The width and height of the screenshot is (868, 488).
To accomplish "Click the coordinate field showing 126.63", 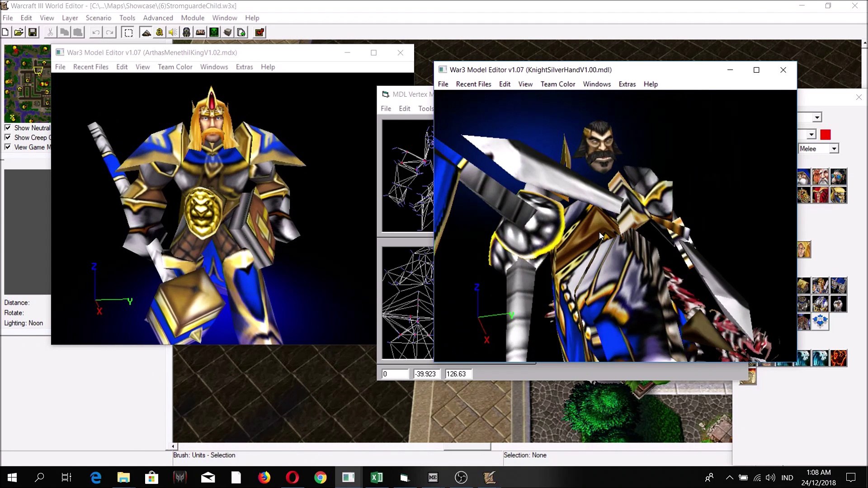I will click(x=458, y=374).
